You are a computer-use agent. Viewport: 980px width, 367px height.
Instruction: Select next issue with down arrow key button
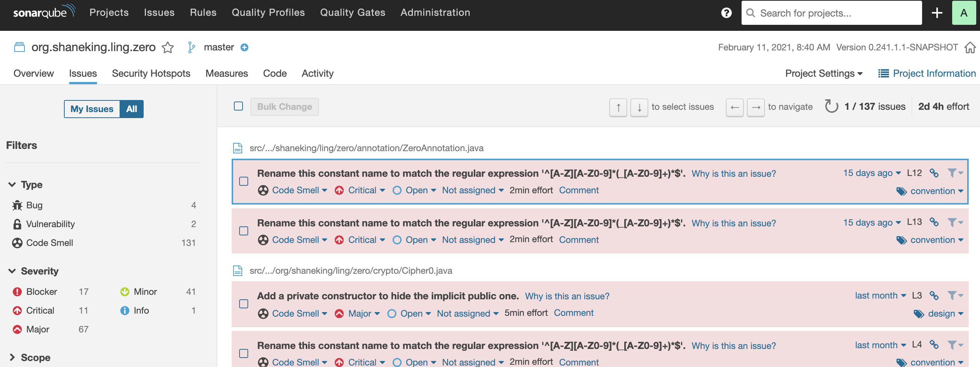click(639, 108)
